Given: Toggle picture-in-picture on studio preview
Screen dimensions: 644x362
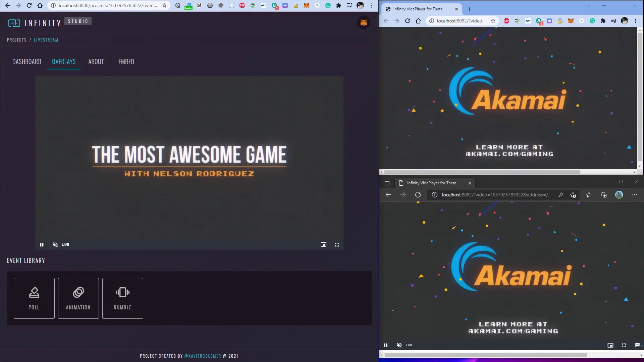Looking at the screenshot, I should (x=323, y=245).
